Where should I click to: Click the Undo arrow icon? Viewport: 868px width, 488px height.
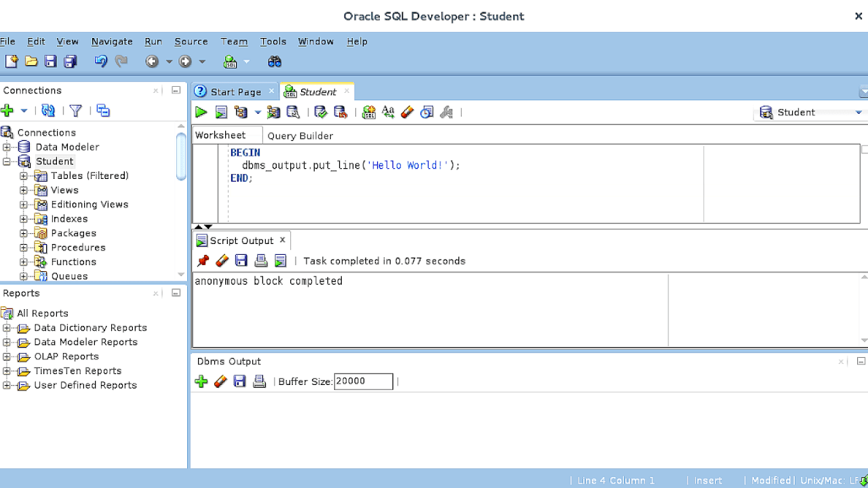(x=101, y=62)
